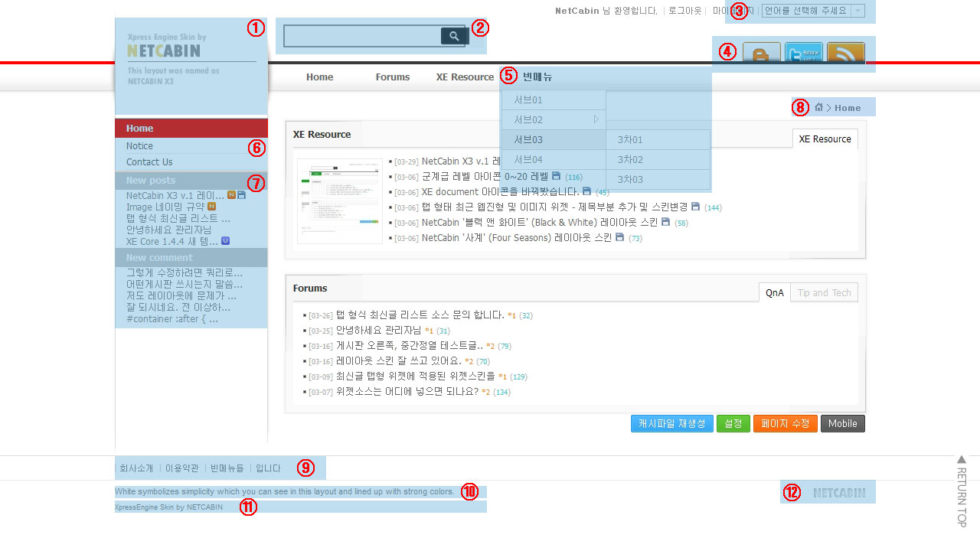Open post 최신글 탭형 위젯에 적용된 위젯스킨을
Image resolution: width=980 pixels, height=551 pixels.
point(416,376)
